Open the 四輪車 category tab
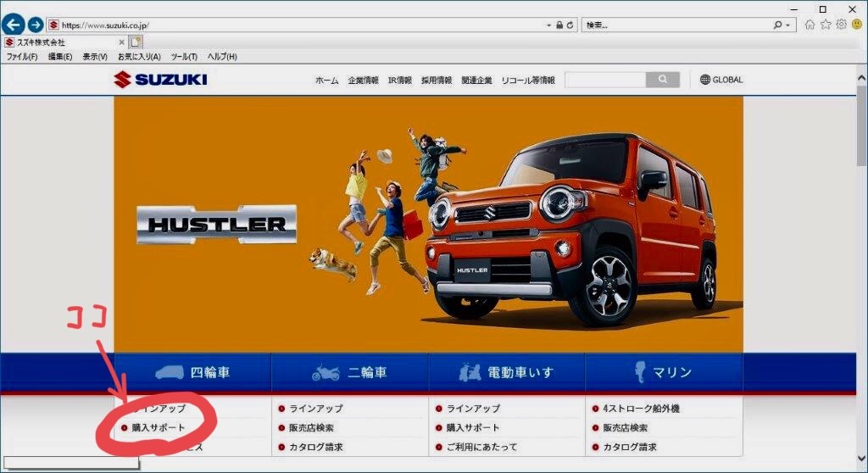This screenshot has width=868, height=473. [192, 372]
